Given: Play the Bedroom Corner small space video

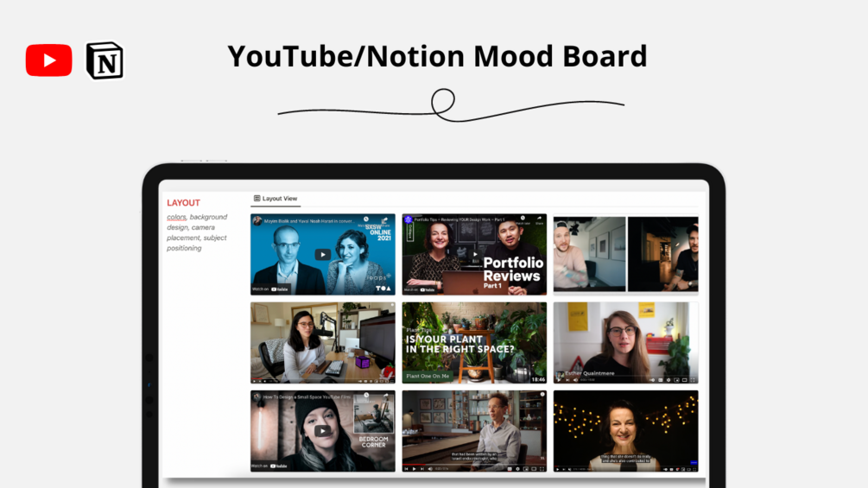Looking at the screenshot, I should [x=323, y=430].
